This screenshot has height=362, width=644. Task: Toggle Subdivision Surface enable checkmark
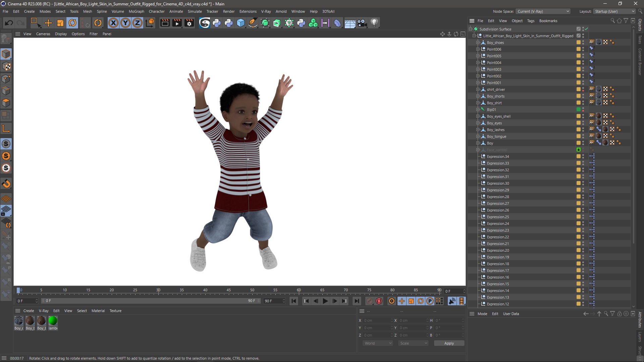click(x=586, y=29)
